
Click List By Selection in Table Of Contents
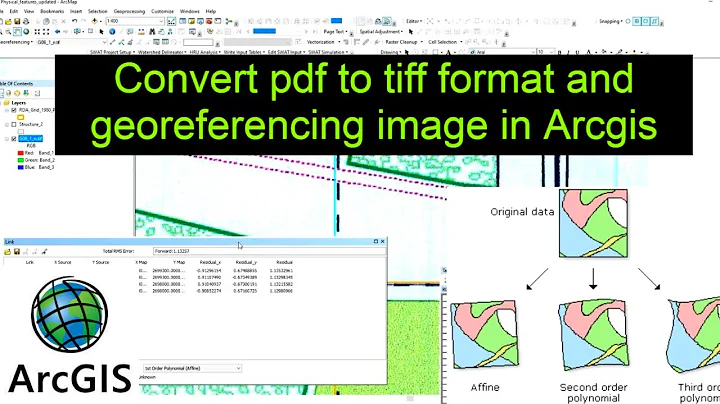(26, 93)
